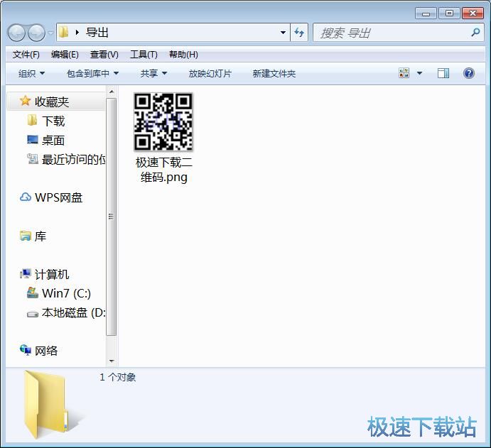This screenshot has width=491, height=448.
Task: Open 桌面 in the favorites list
Action: [53, 141]
